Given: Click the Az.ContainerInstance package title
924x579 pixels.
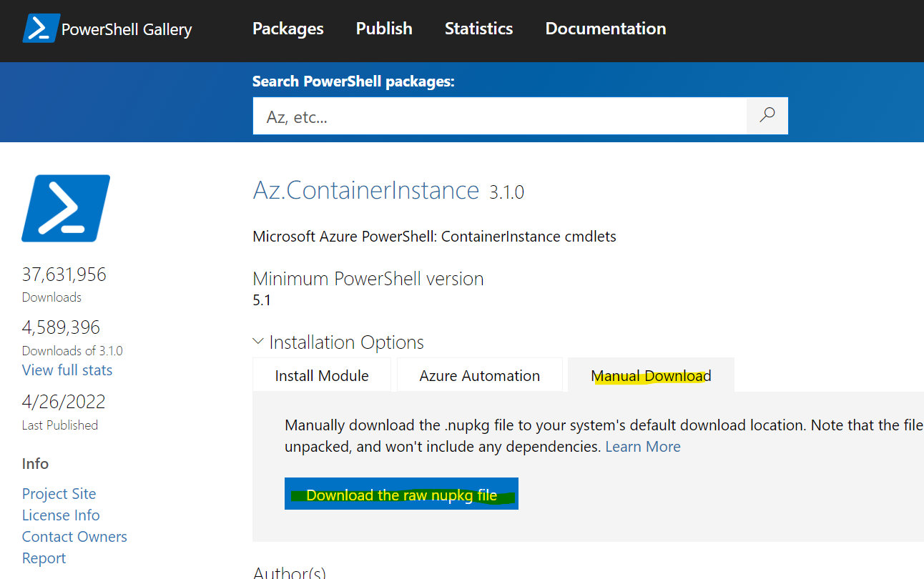Looking at the screenshot, I should [366, 190].
